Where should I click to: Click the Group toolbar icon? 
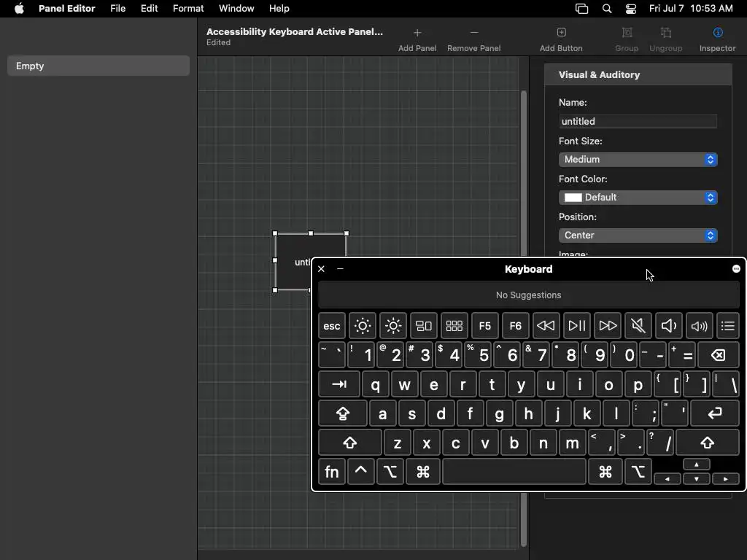click(x=627, y=32)
